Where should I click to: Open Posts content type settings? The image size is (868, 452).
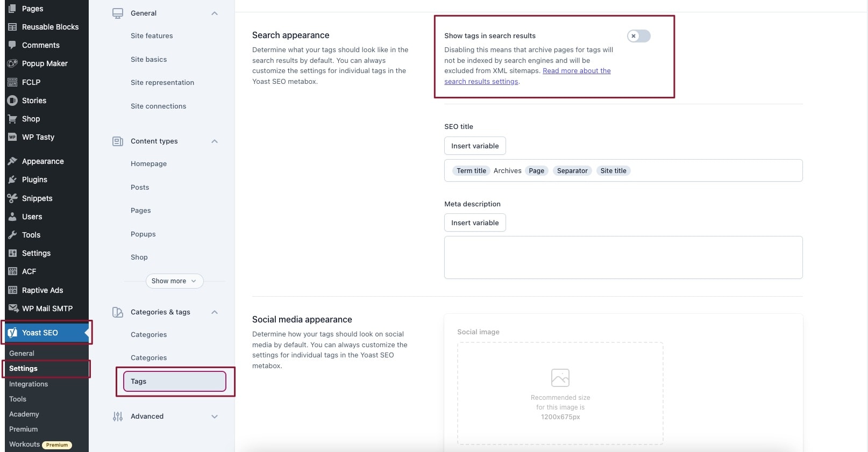click(x=140, y=188)
